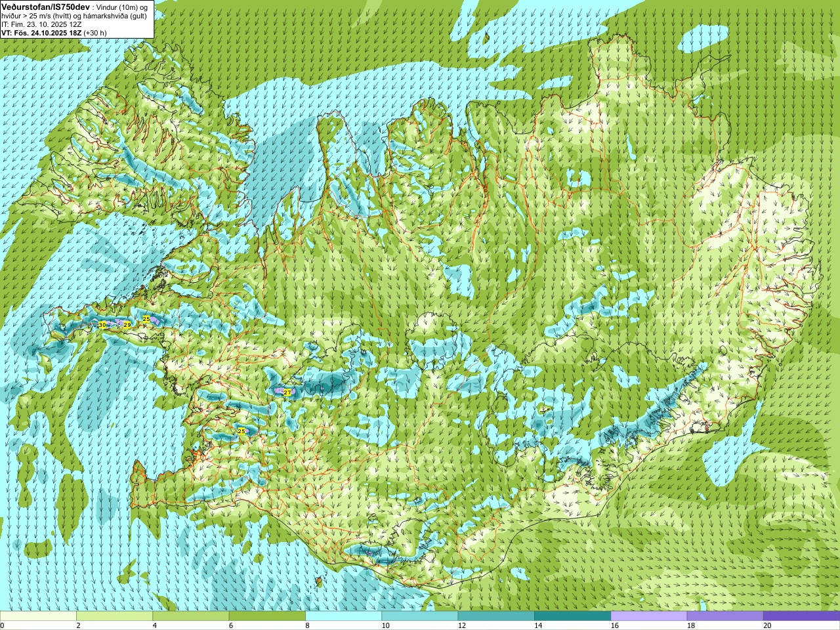Click the dark purple above-20 m/s legend swatch
This screenshot has width=840, height=630.
(x=801, y=616)
